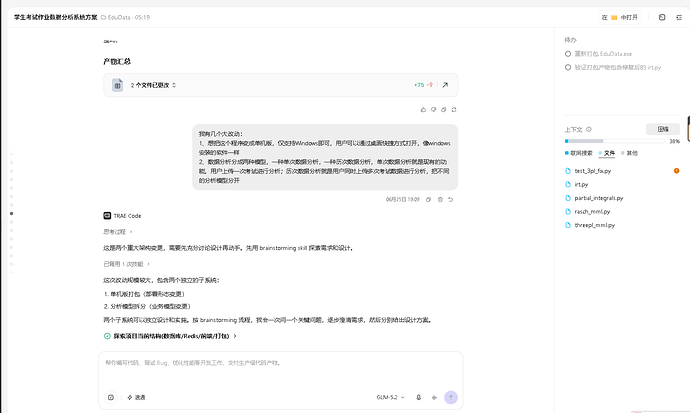
Task: Revert to this message with the undo arrow
Action: pos(451,199)
